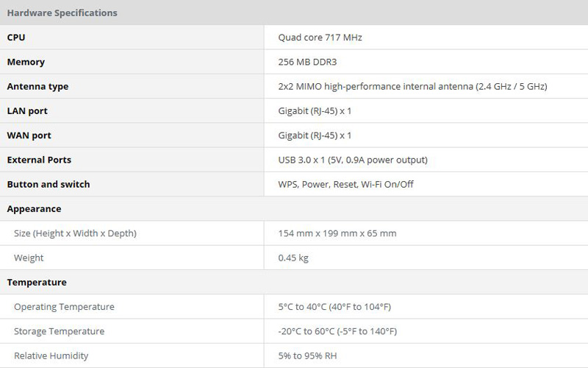Click the Appearance section heading
This screenshot has height=368, width=588.
[x=34, y=209]
